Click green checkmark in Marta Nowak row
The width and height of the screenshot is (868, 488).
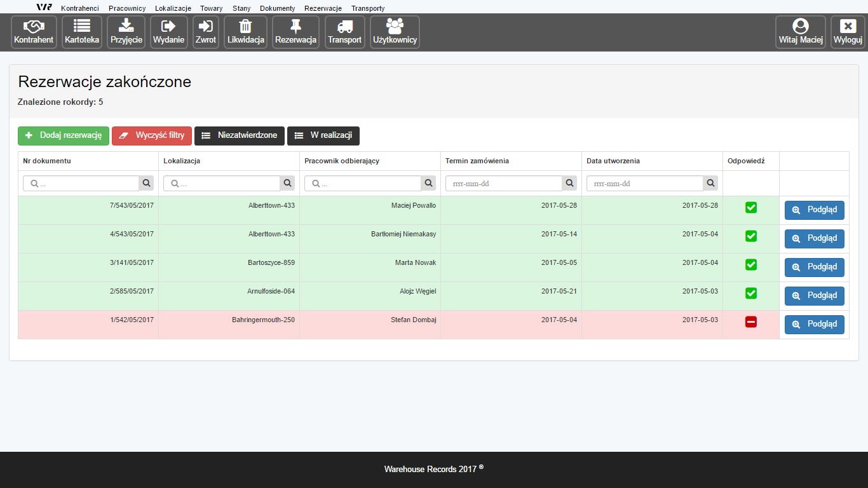[750, 264]
